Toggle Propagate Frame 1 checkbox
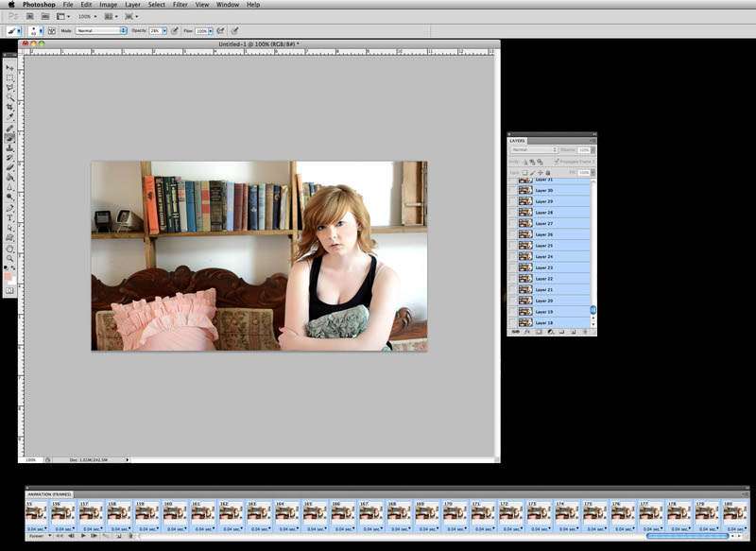The image size is (756, 551). [556, 162]
